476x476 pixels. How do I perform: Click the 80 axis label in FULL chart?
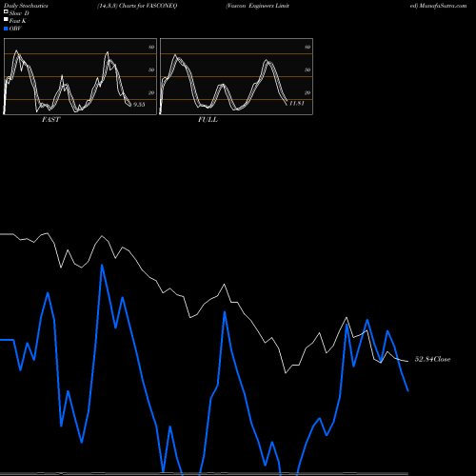point(307,48)
